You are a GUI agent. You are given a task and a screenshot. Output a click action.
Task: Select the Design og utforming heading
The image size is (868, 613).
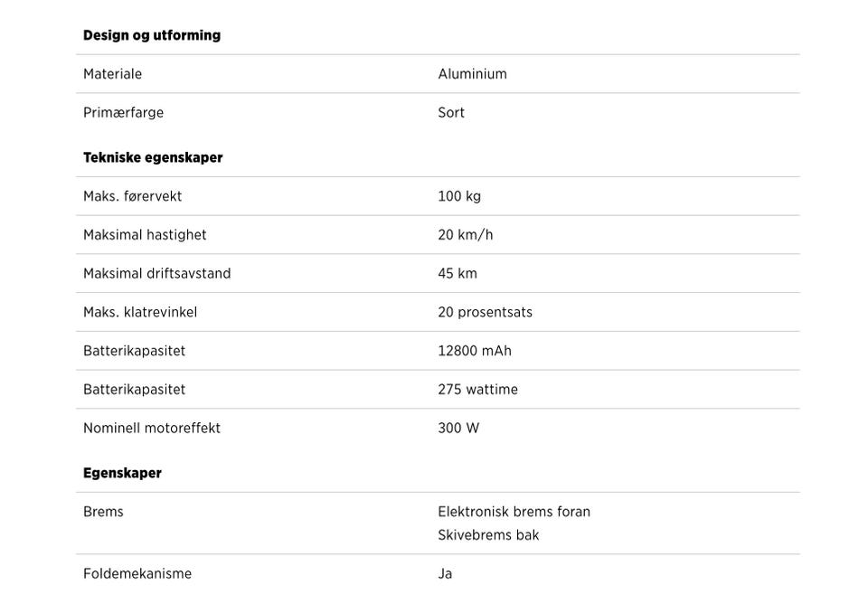tap(152, 35)
